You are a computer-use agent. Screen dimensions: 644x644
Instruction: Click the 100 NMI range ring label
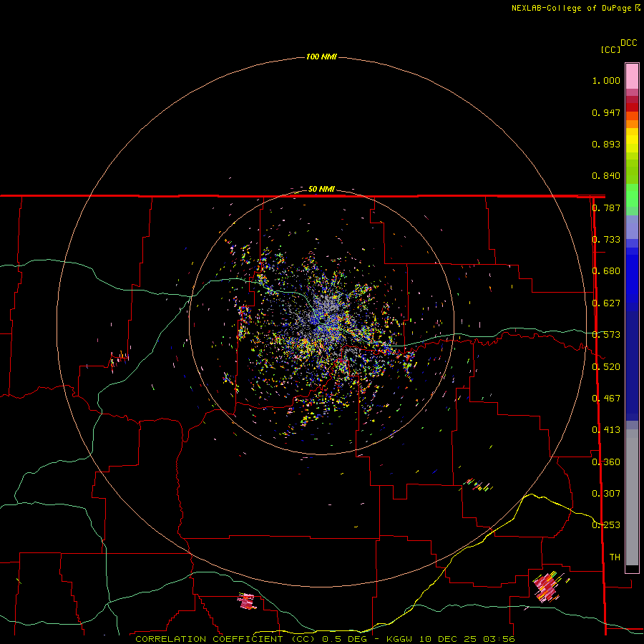pyautogui.click(x=321, y=57)
